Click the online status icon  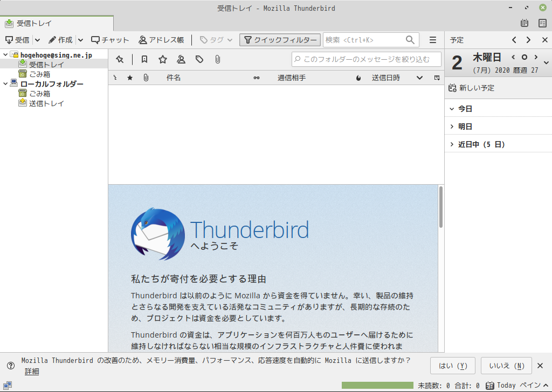[x=8, y=386]
